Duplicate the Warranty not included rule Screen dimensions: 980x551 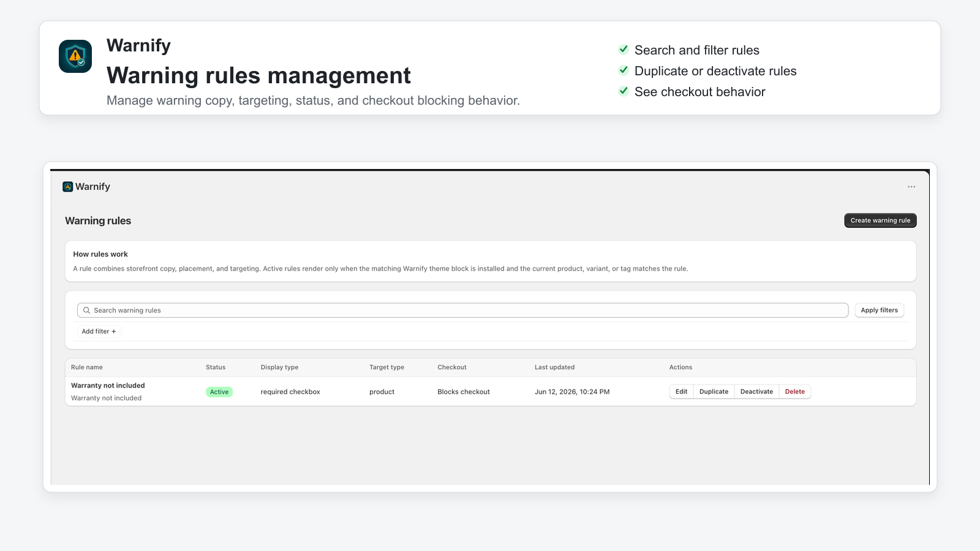714,392
